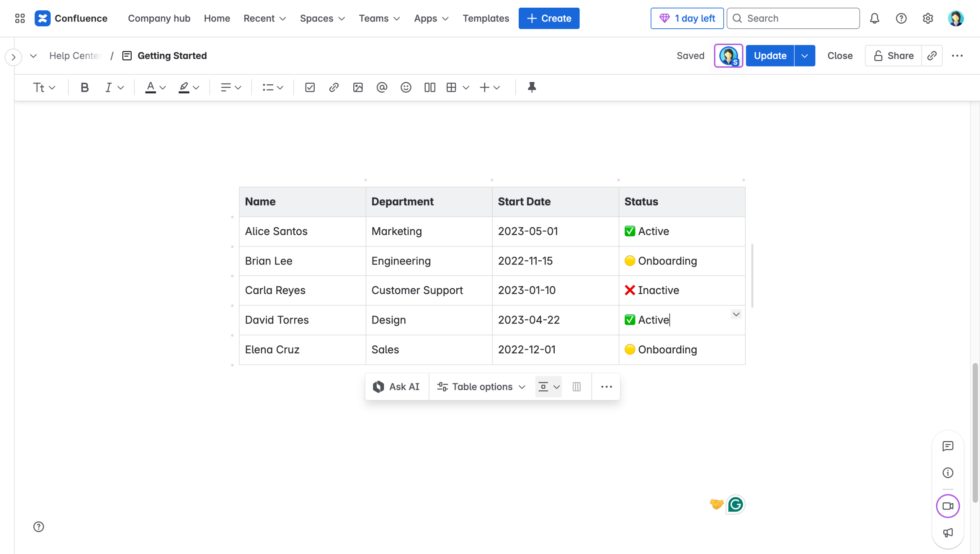This screenshot has height=554, width=980.
Task: Open the emoji picker
Action: tap(406, 88)
